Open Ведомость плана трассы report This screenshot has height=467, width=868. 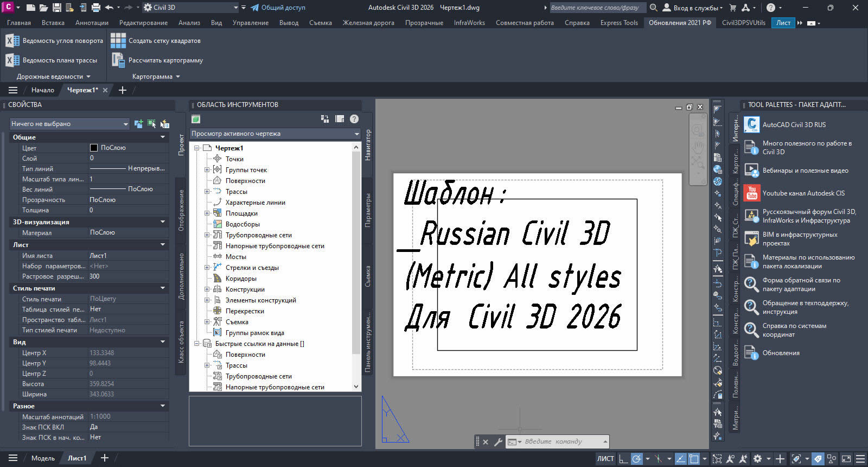[x=52, y=60]
